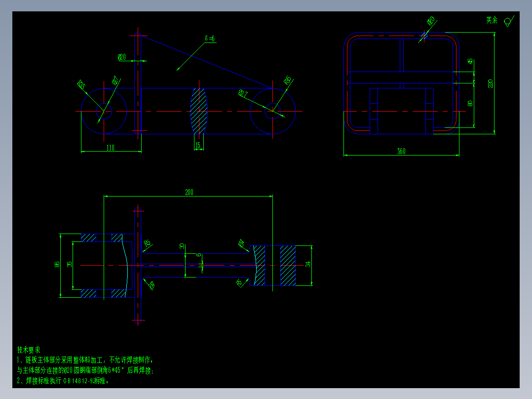
Task: Select the δ=6 thickness callout
Action: (x=210, y=39)
